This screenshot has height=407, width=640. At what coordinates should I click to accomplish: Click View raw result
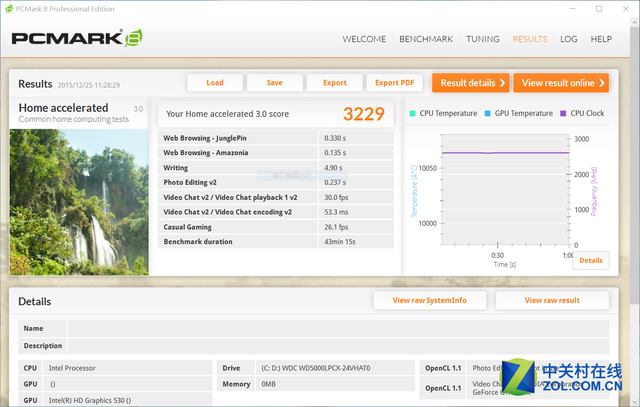pos(552,300)
